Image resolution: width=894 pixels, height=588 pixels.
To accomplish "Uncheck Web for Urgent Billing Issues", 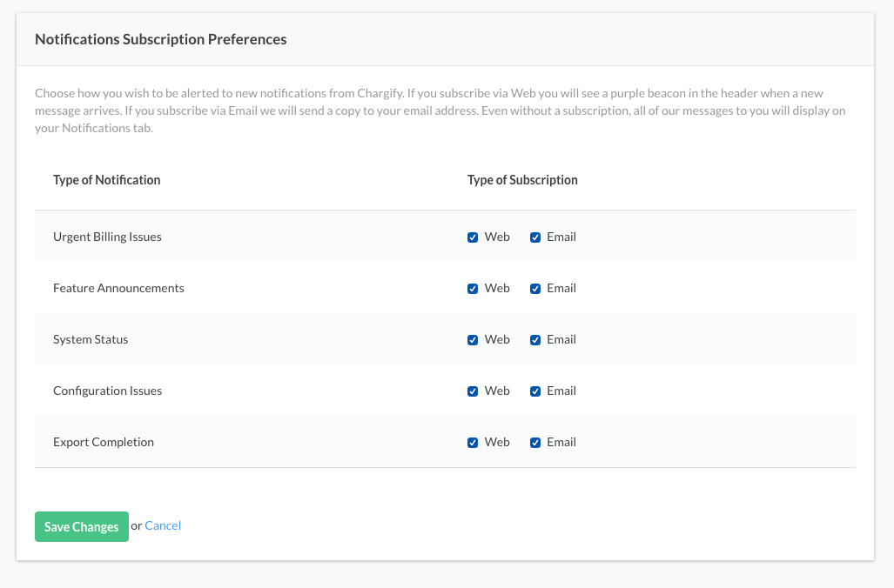I will pos(473,237).
